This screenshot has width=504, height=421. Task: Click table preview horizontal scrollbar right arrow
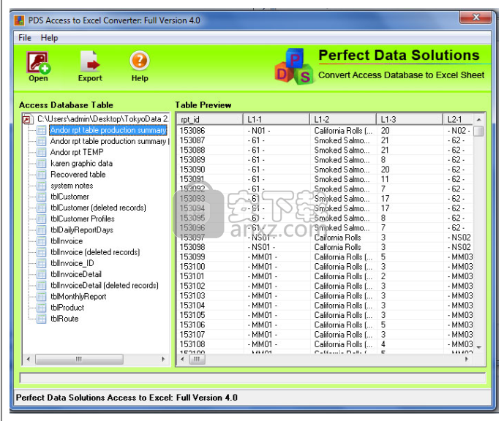coord(467,360)
